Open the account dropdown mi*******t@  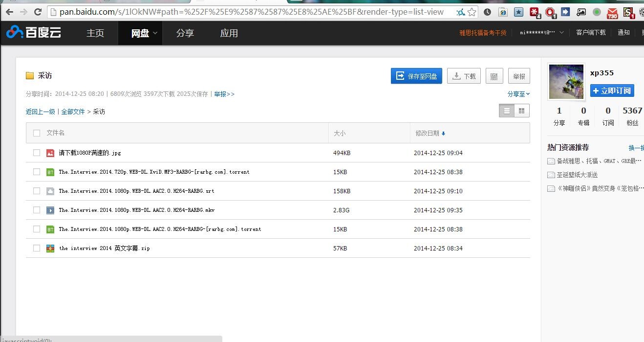point(541,32)
